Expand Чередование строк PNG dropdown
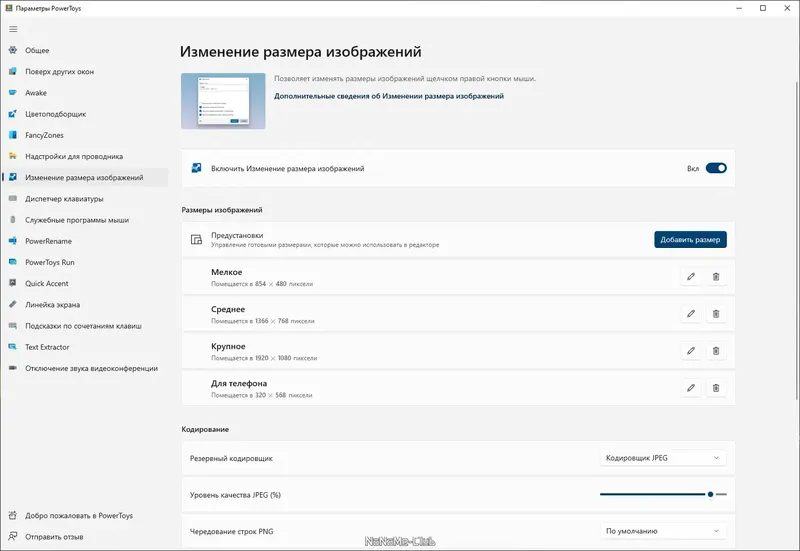The height and width of the screenshot is (551, 800). (x=663, y=531)
